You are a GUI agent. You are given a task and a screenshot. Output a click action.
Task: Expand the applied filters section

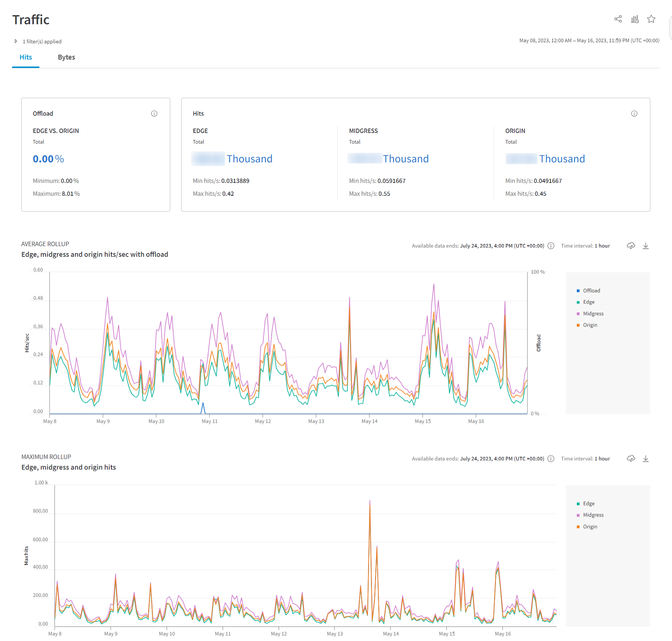pos(16,42)
